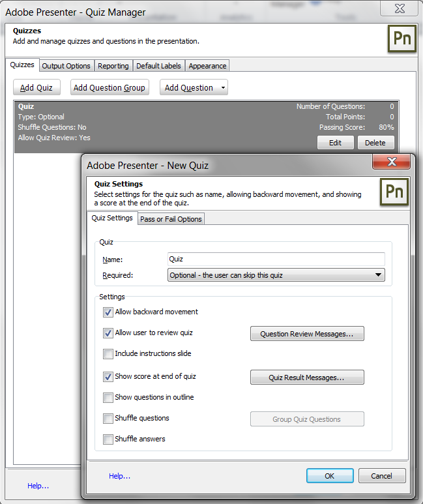Click 'Allow Quiz Review: Yes' text

(x=54, y=138)
